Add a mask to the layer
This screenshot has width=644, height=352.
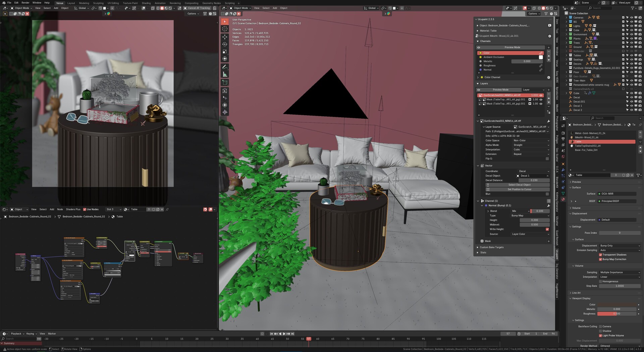549,241
